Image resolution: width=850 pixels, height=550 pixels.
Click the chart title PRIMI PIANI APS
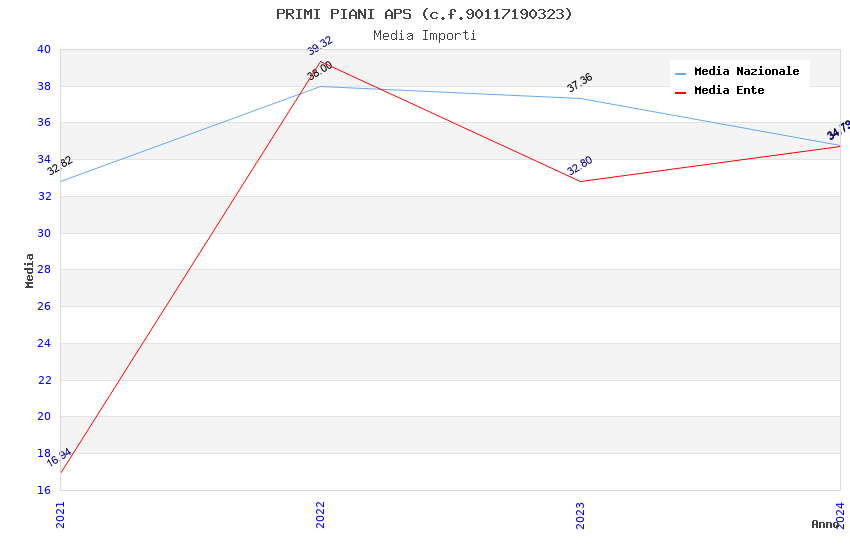[424, 14]
